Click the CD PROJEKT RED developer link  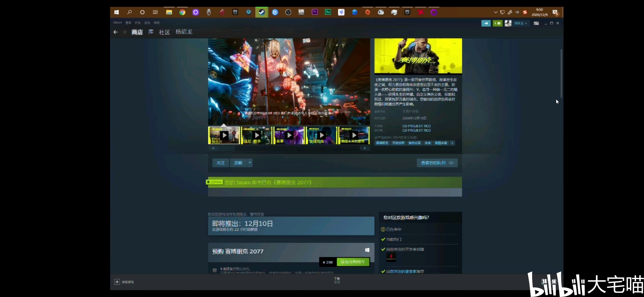[x=416, y=126]
